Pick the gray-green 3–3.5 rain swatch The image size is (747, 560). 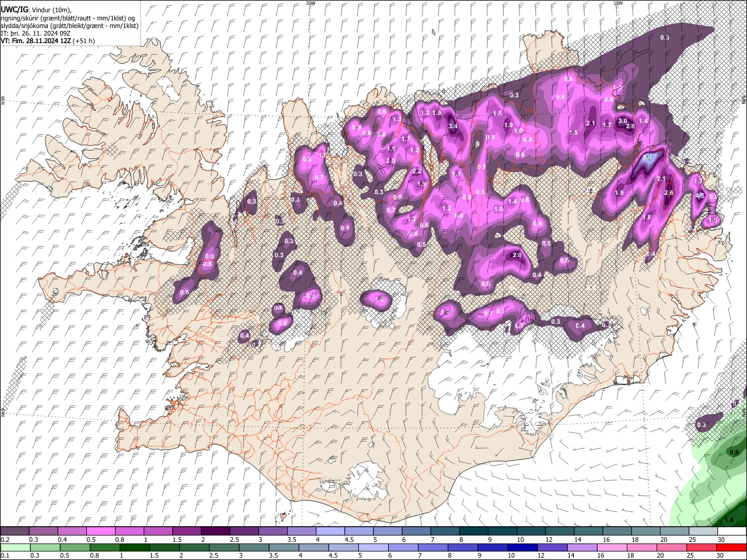[x=253, y=548]
